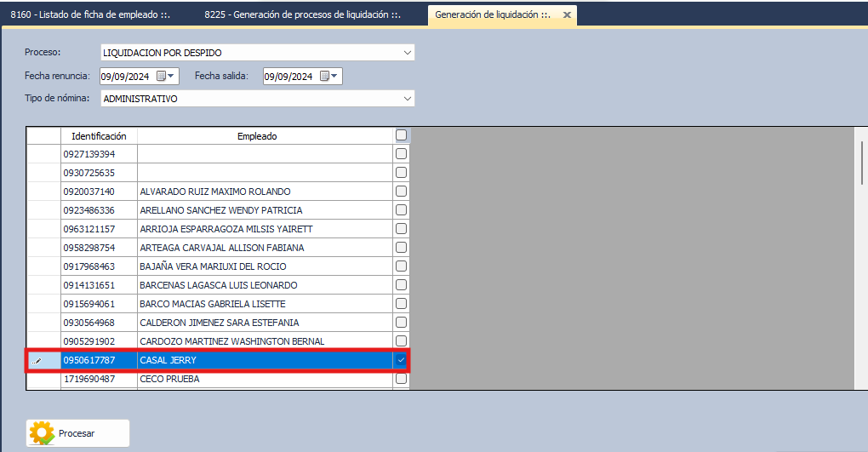The image size is (868, 452).
Task: Expand the Proceso dropdown
Action: 407,53
